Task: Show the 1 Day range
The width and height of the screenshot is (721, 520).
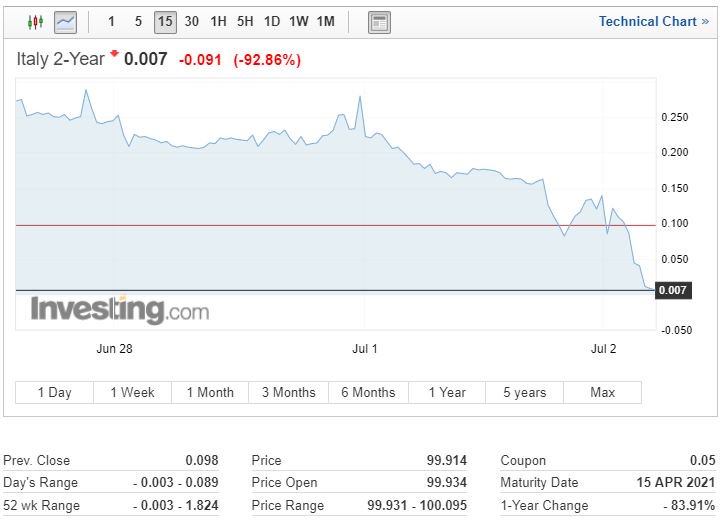Action: click(x=55, y=392)
